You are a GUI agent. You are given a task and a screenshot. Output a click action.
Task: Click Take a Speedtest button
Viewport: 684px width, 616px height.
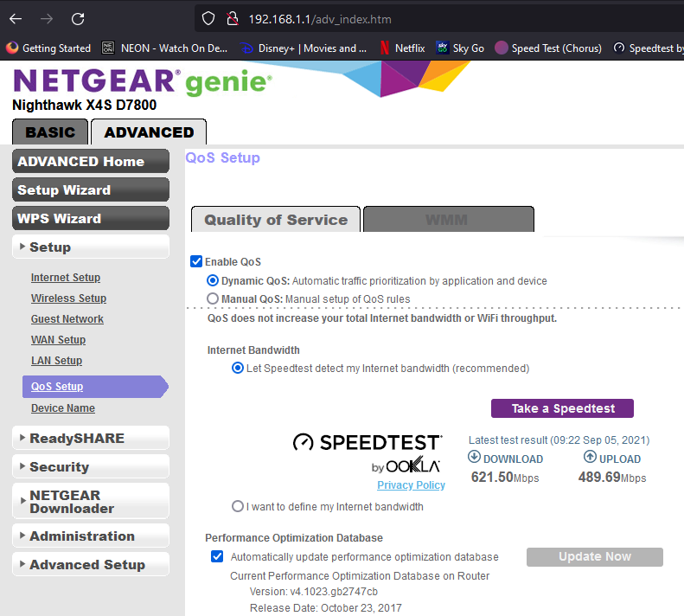click(562, 408)
